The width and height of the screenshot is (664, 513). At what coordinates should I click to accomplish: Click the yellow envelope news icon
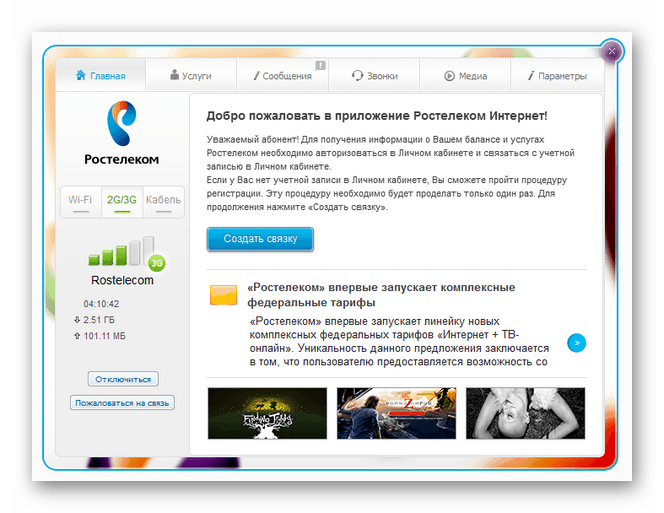(223, 295)
